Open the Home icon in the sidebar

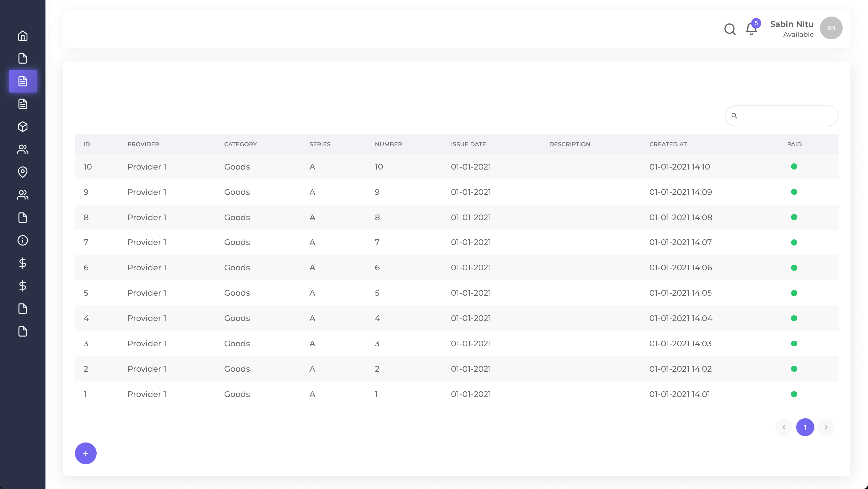click(22, 35)
